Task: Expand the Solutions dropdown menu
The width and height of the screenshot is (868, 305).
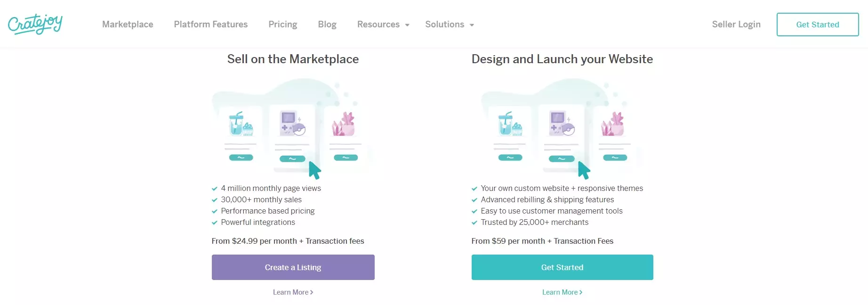Action: pos(449,25)
